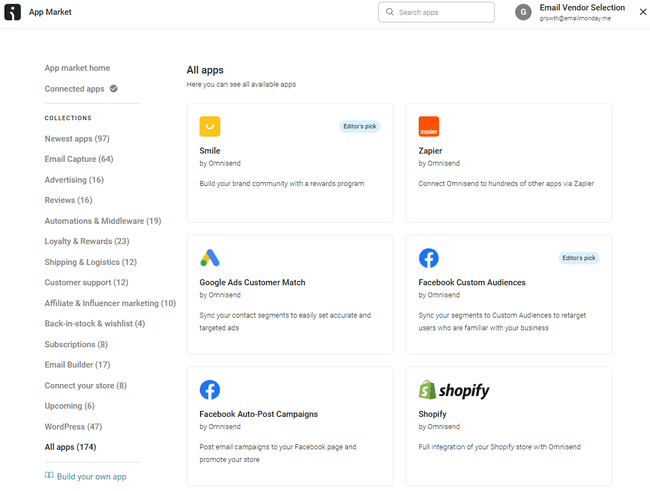Open Affiliate & Influencer marketing (10)
650x491 pixels.
tap(110, 303)
